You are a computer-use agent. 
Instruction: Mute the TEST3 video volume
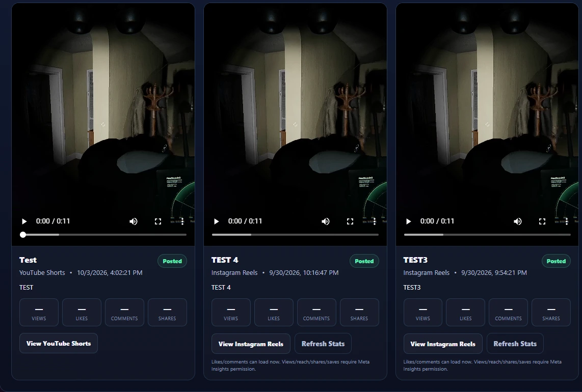[x=517, y=221]
